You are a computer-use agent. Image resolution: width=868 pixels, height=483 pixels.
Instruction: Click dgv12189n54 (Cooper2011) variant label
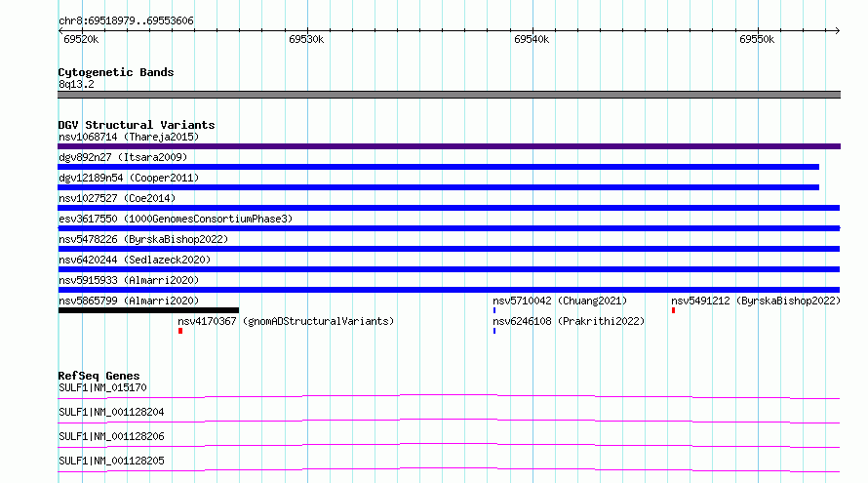coord(129,178)
